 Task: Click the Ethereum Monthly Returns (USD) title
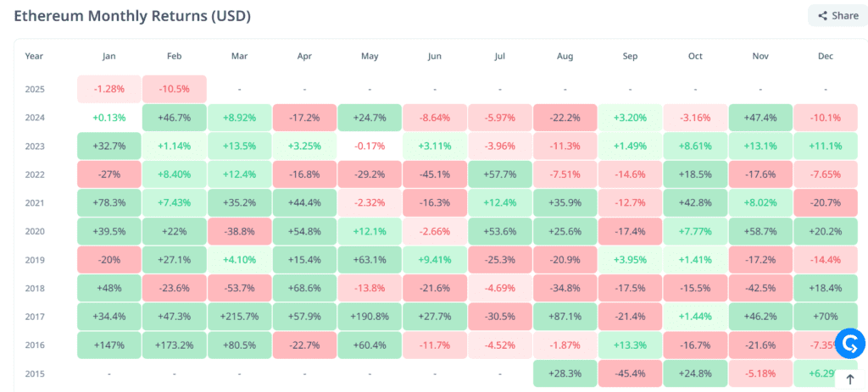pyautogui.click(x=131, y=16)
